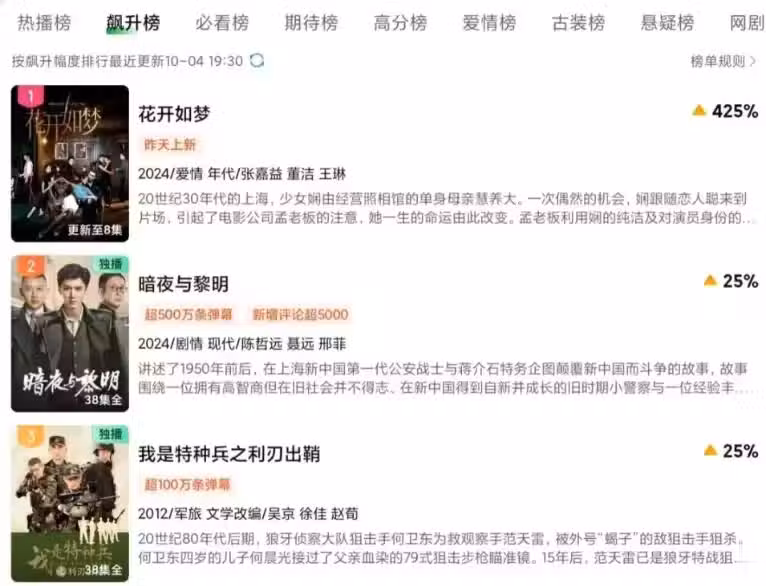The image size is (766, 586).
Task: Click the rank 1 badge on 花开如梦 poster
Action: pos(30,96)
